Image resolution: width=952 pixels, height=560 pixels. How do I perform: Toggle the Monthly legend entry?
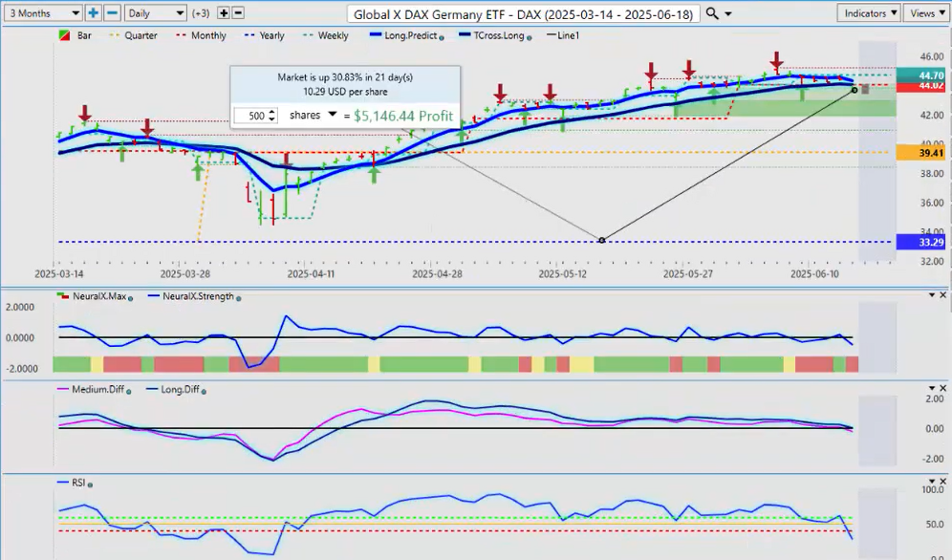pos(201,35)
